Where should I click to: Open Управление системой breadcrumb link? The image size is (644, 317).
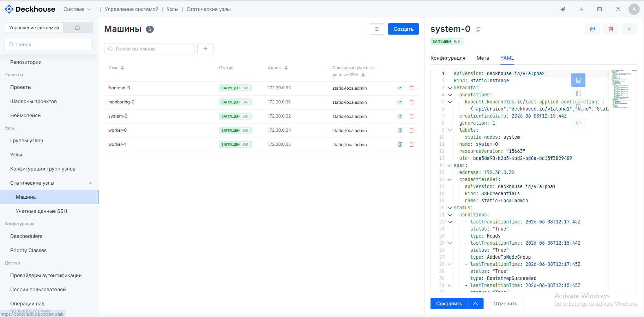132,9
